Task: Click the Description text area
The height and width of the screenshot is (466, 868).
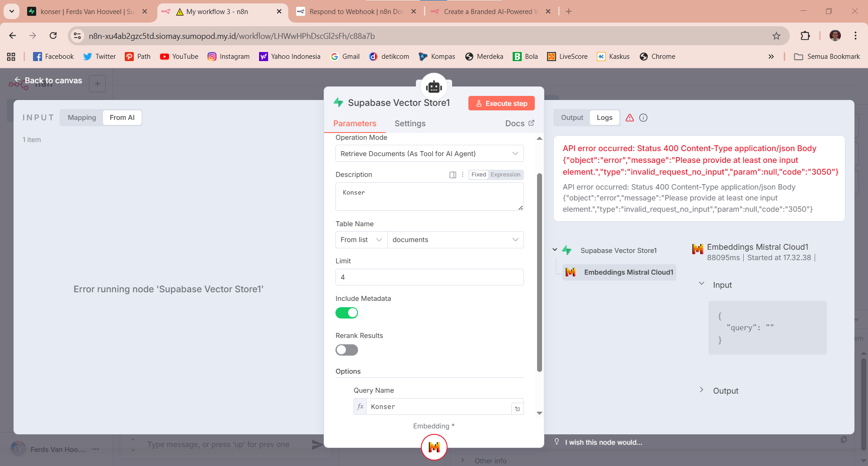Action: (x=429, y=196)
